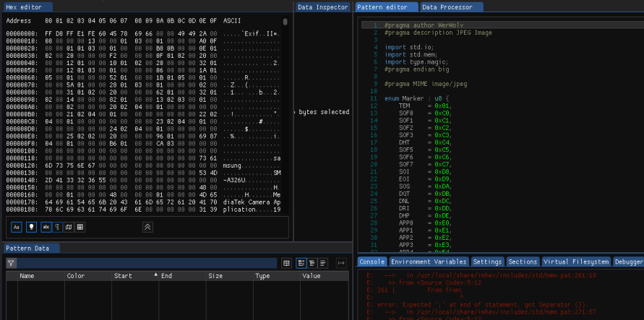Screen dimensions: 644x320
Task: Click code line '#pragma endian big'
Action: tap(417, 69)
